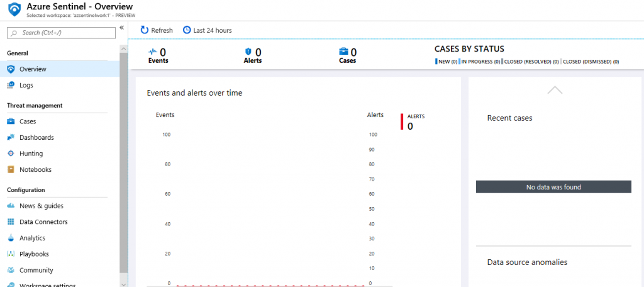The image size is (644, 287).
Task: Collapse the sidebar with double chevron
Action: pyautogui.click(x=121, y=28)
